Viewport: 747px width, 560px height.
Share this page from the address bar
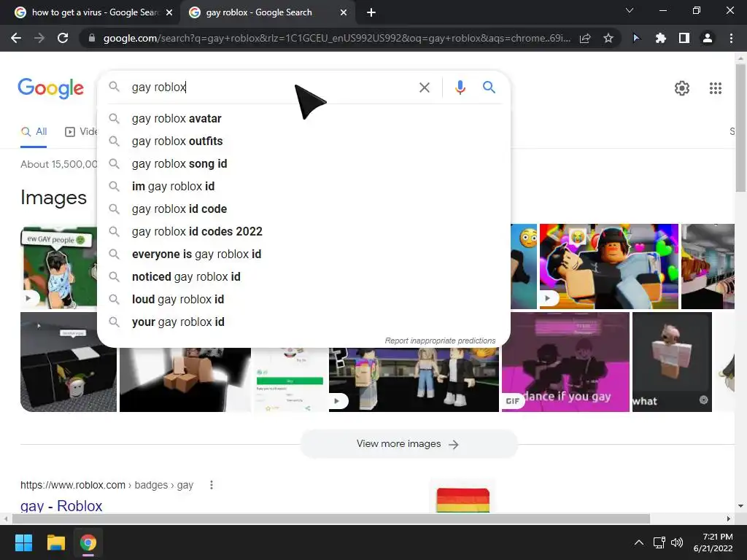pyautogui.click(x=585, y=38)
